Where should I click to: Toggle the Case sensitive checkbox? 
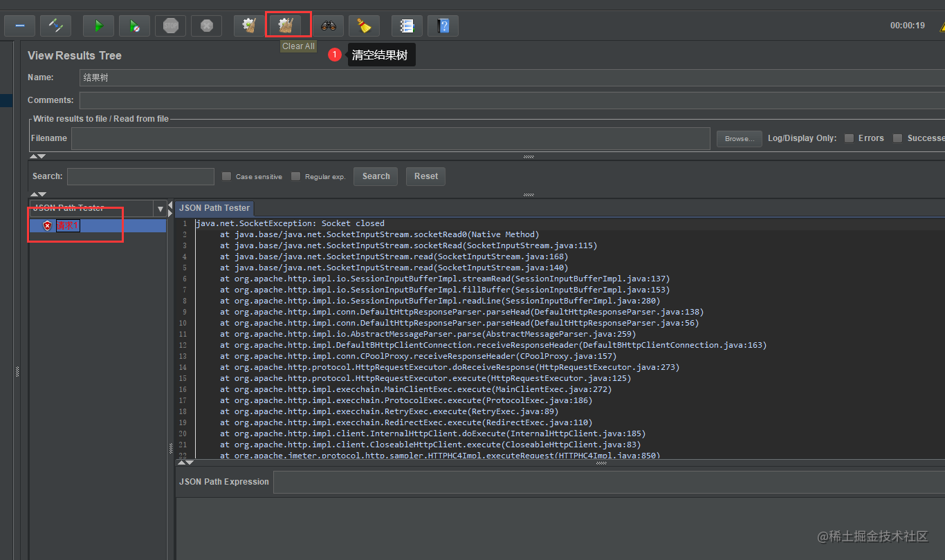point(226,176)
